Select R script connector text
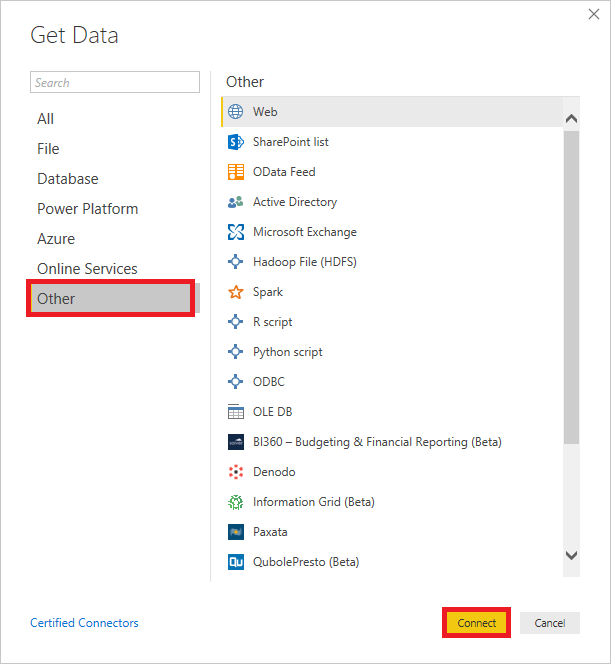The height and width of the screenshot is (664, 611). tap(273, 322)
